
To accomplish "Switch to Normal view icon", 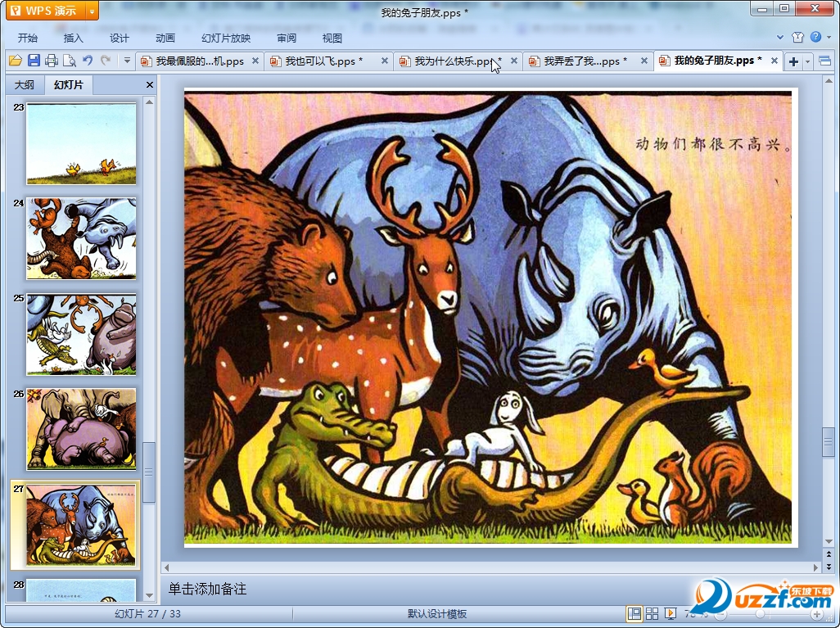I will pyautogui.click(x=635, y=613).
